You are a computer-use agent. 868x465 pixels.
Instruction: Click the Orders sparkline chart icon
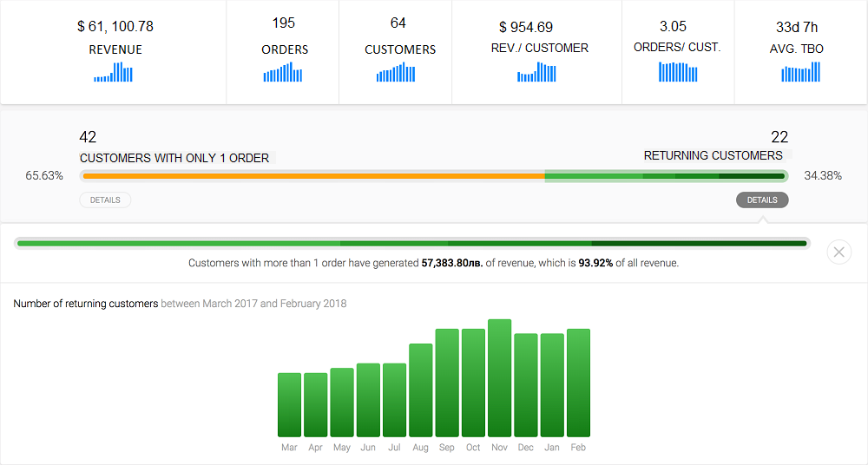(282, 73)
